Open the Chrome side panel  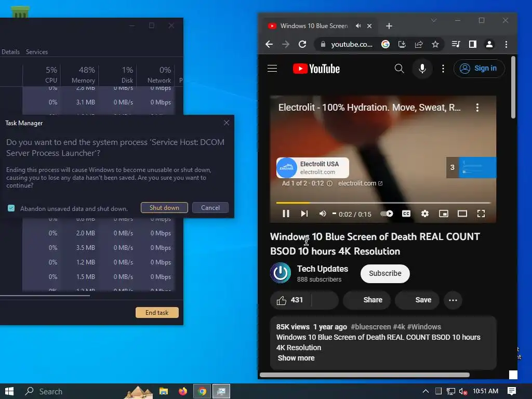pyautogui.click(x=473, y=44)
